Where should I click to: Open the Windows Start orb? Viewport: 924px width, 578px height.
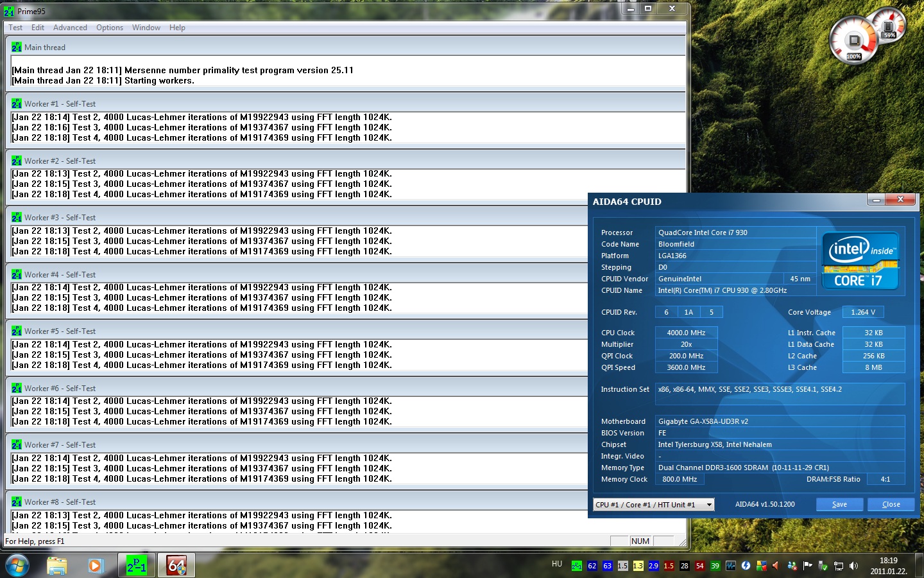tap(17, 566)
